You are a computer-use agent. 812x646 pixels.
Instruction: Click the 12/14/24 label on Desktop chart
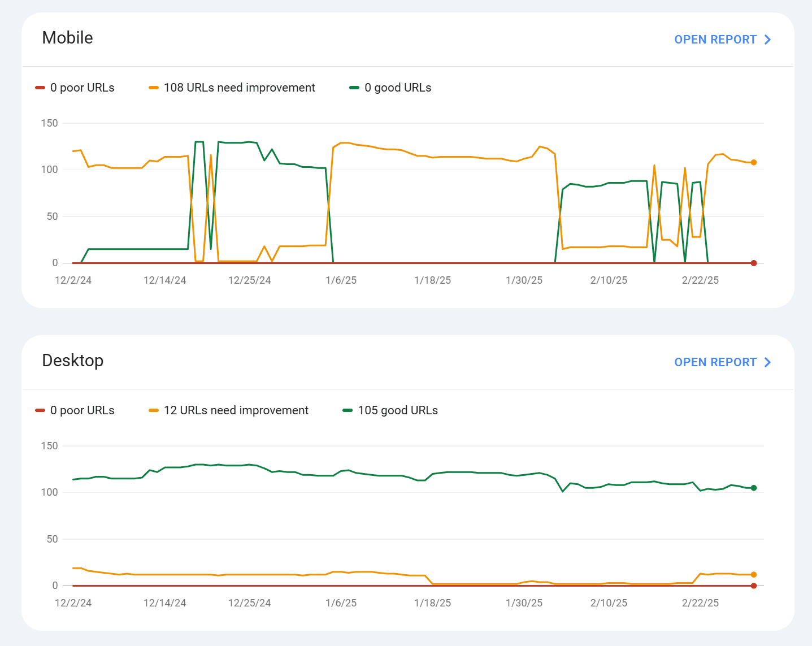[x=164, y=603]
